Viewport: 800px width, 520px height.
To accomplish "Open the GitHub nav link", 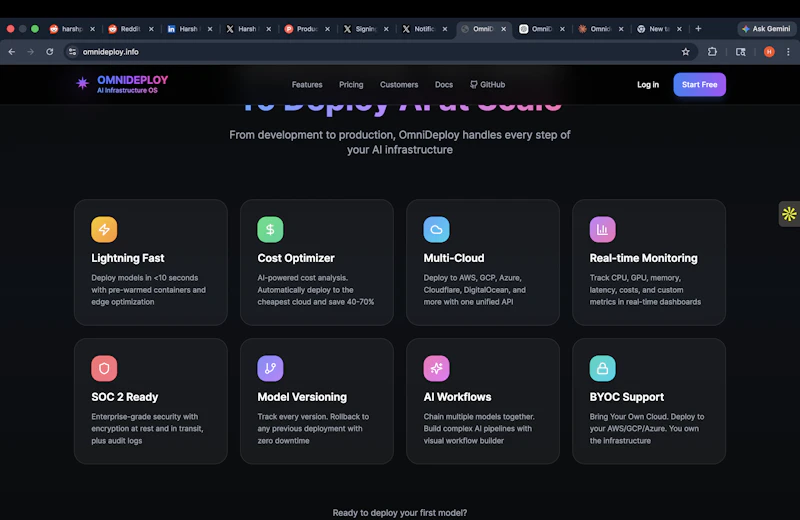I will (488, 85).
